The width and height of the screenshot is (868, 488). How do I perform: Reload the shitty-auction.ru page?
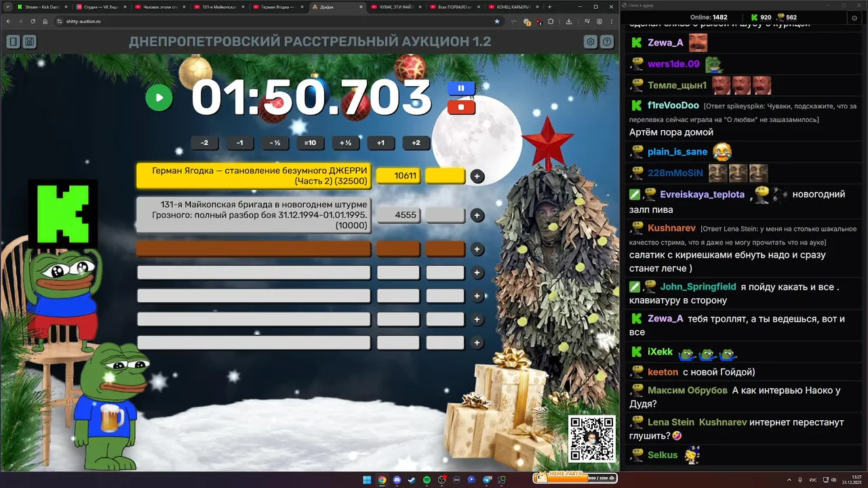pos(33,21)
